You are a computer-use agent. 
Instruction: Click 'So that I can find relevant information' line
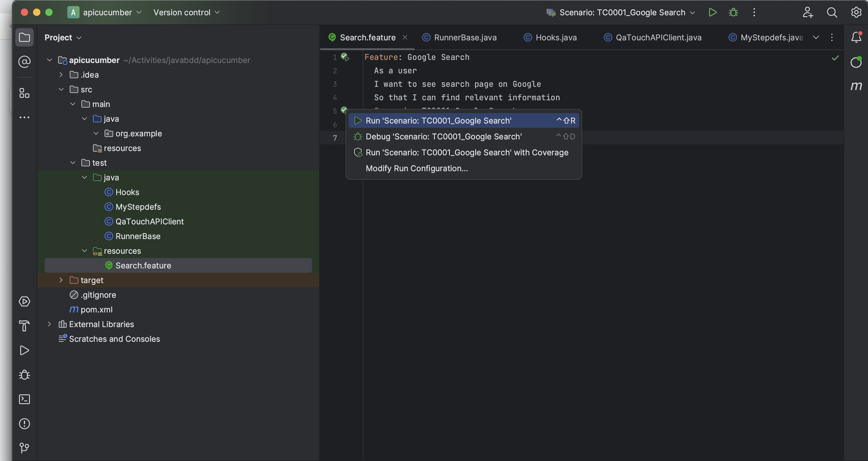tap(467, 97)
